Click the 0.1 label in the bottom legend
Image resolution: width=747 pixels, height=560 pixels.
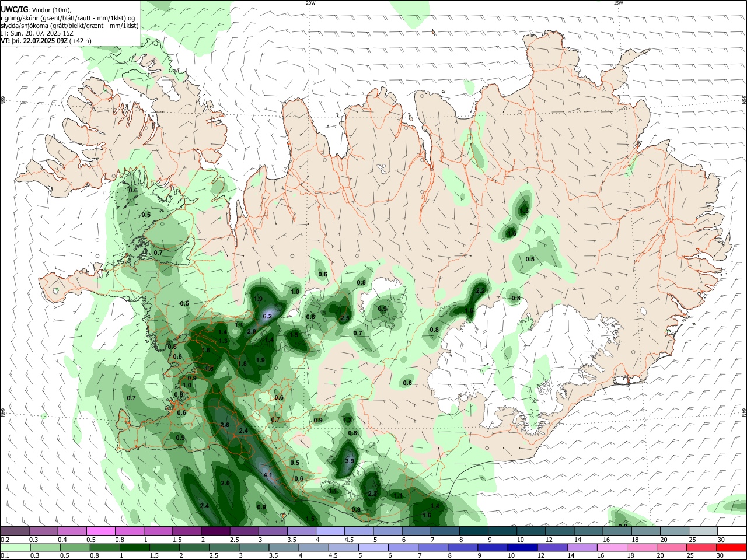[5, 555]
